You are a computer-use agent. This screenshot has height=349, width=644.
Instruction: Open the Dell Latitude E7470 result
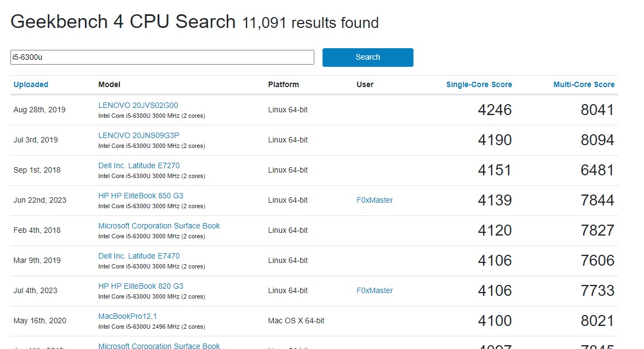pos(139,256)
